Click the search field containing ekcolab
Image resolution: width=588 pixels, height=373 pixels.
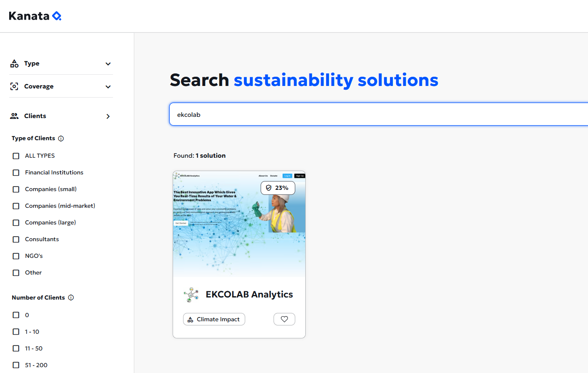click(x=375, y=114)
